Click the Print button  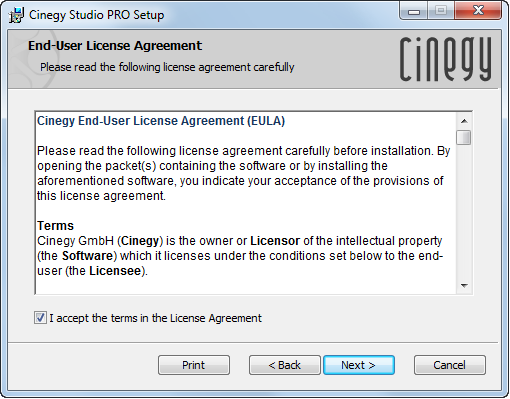194,365
